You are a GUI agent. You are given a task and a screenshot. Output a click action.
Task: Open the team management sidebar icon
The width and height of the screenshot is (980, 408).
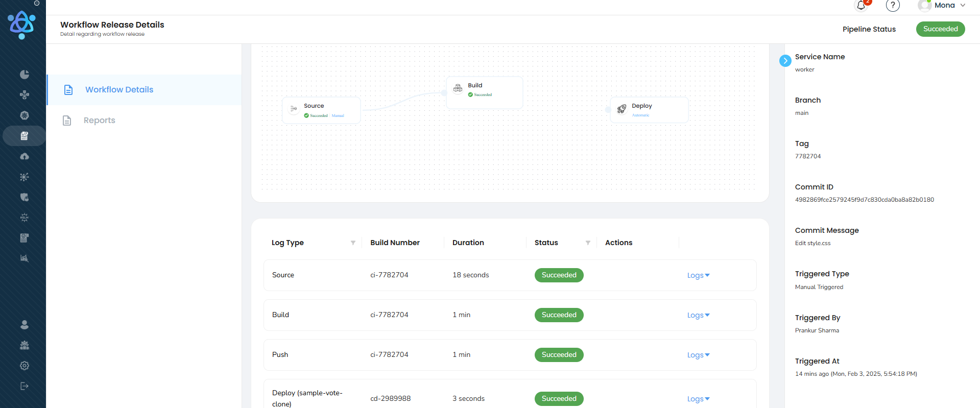[24, 345]
